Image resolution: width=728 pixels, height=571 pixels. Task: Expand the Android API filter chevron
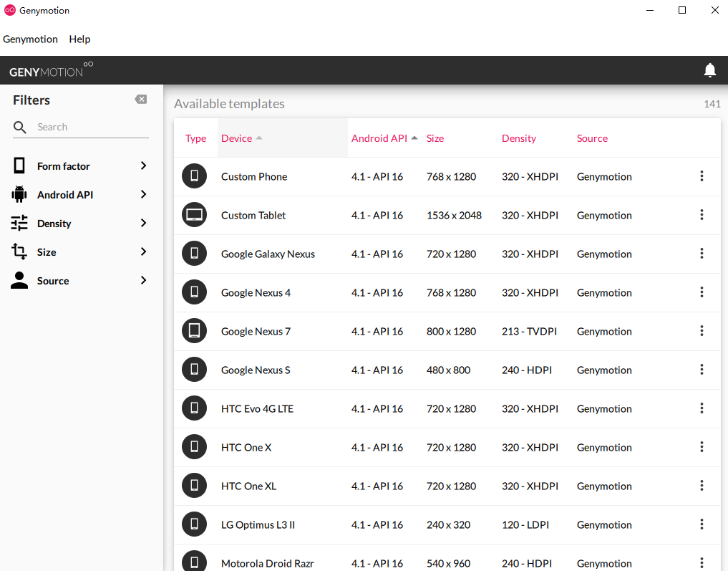[143, 194]
